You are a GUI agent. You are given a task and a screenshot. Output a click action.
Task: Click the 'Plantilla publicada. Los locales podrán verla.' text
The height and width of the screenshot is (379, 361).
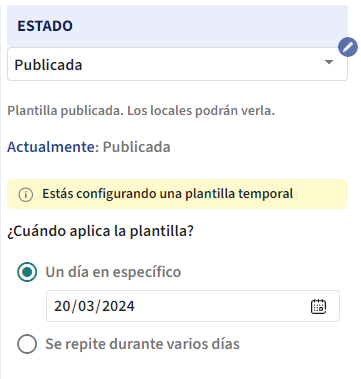141,110
